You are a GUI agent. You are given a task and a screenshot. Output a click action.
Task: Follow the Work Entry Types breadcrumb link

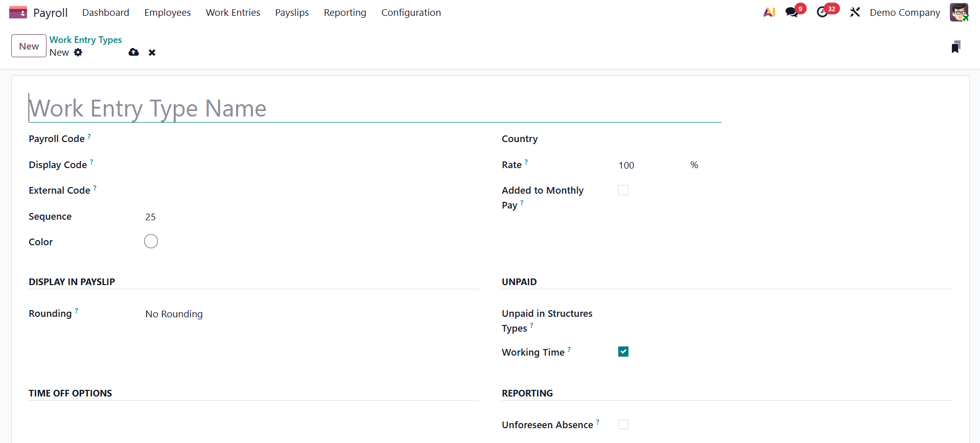85,39
